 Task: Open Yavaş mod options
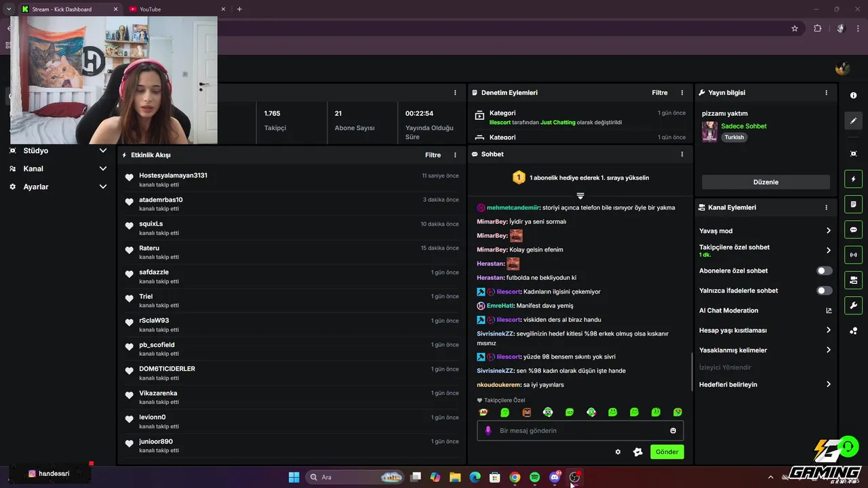(x=765, y=231)
